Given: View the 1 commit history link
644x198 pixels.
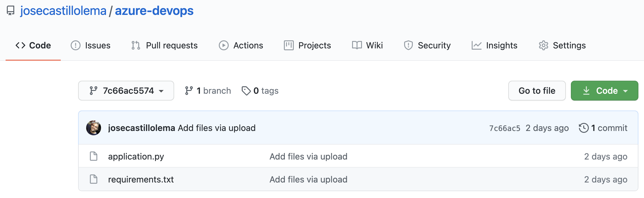Looking at the screenshot, I should click(x=603, y=128).
